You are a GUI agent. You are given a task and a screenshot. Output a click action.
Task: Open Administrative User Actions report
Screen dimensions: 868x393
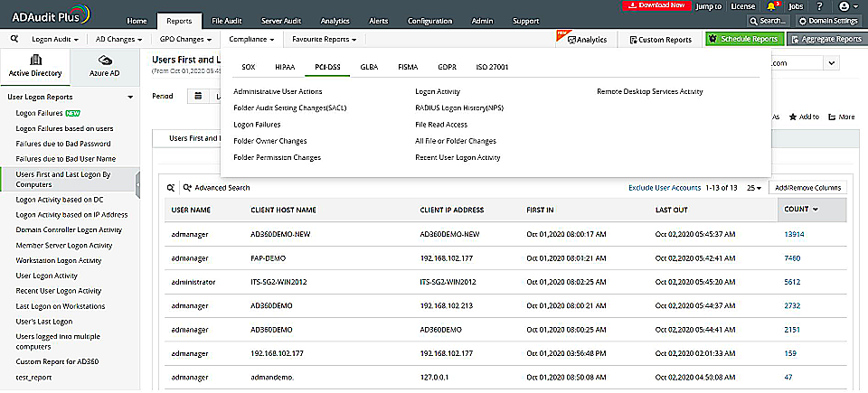pos(278,91)
